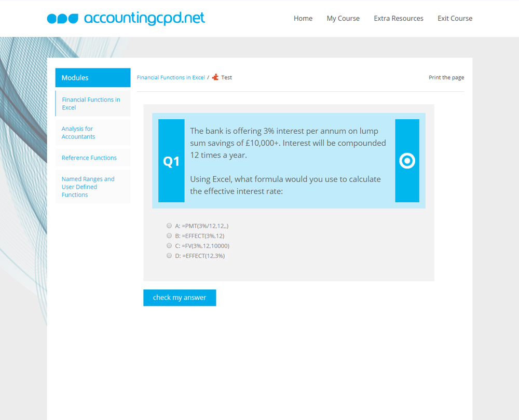Open the Reference Functions module
519x420 pixels.
pos(89,158)
